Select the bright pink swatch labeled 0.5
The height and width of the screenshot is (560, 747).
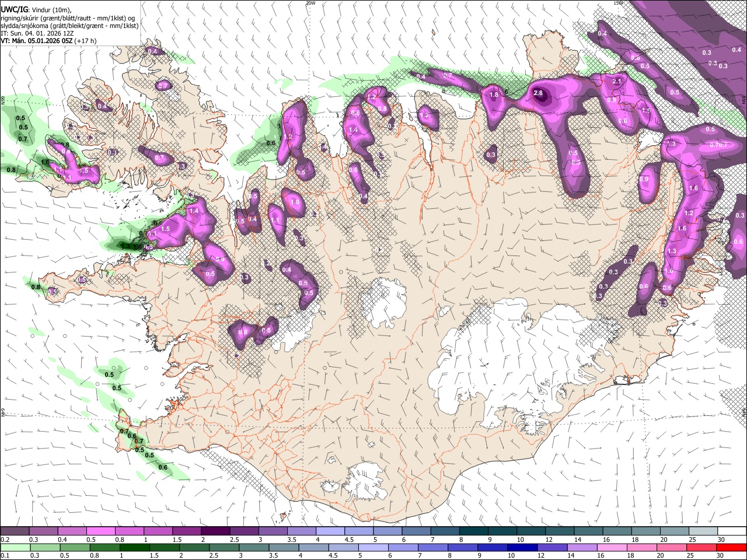100,531
